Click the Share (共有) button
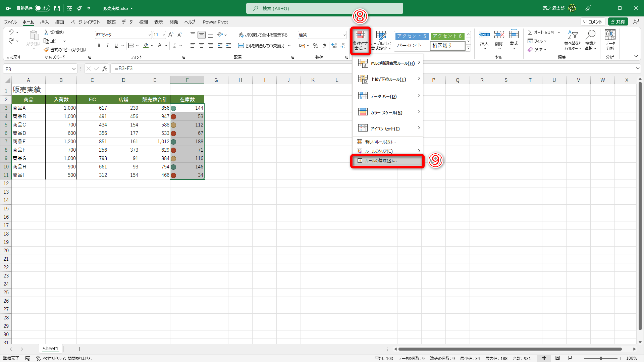 point(618,22)
